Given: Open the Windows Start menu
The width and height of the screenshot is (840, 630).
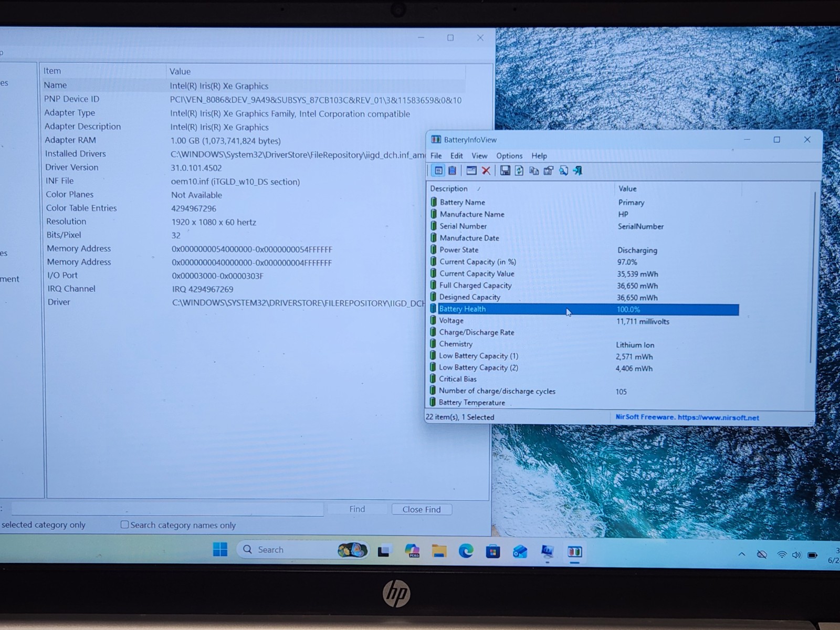Looking at the screenshot, I should pos(220,550).
